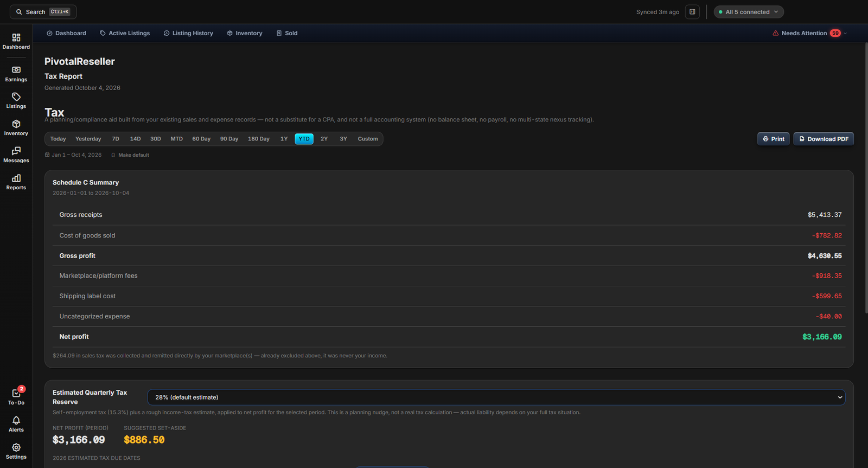868x468 pixels.
Task: Click the search magnifier icon
Action: (19, 12)
